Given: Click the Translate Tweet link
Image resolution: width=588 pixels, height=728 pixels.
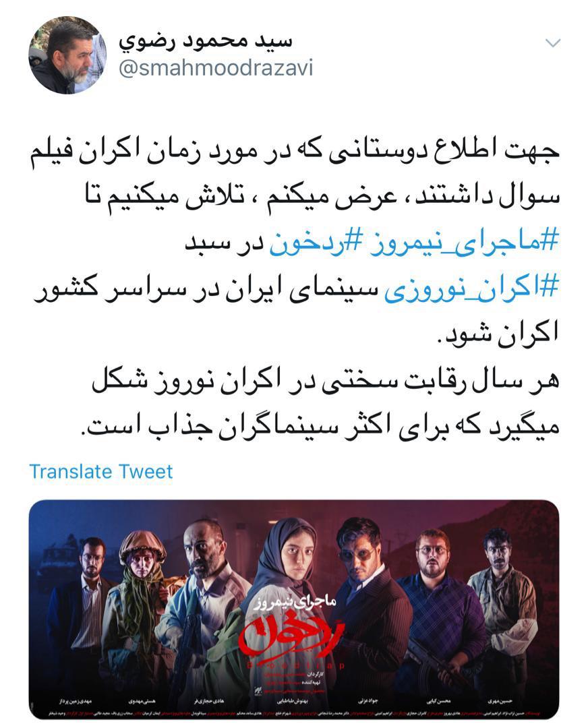Looking at the screenshot, I should (x=100, y=472).
